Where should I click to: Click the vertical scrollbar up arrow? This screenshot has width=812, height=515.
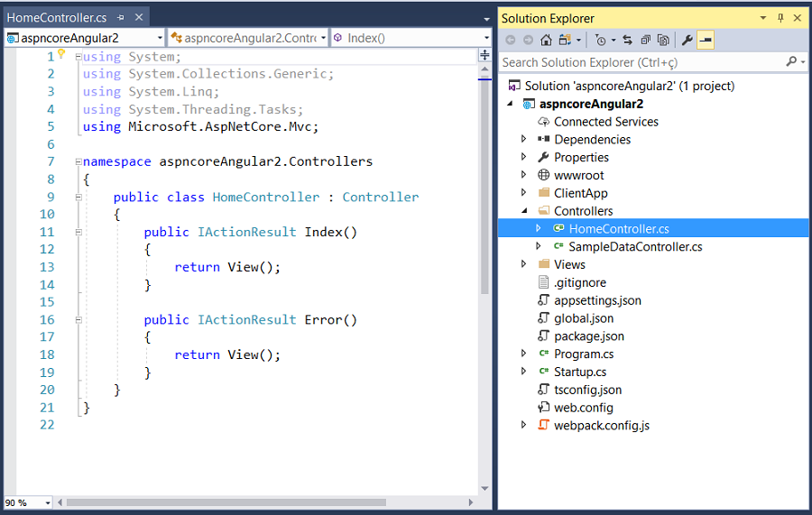tap(484, 69)
